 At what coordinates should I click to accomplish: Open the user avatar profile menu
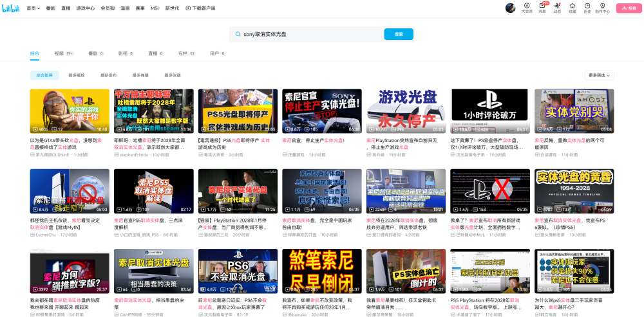coord(510,8)
